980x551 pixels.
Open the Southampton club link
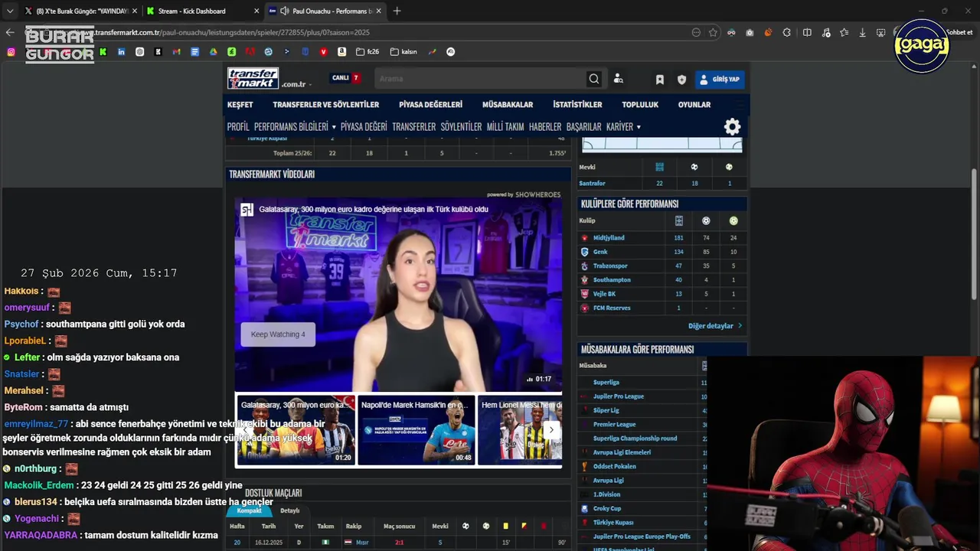612,280
